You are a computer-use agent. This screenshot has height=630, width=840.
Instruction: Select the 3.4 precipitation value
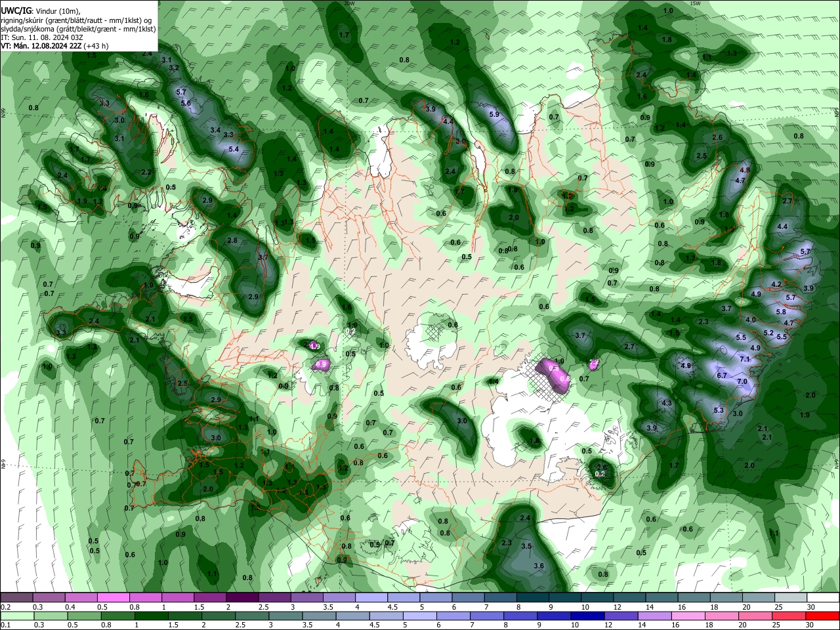point(215,130)
